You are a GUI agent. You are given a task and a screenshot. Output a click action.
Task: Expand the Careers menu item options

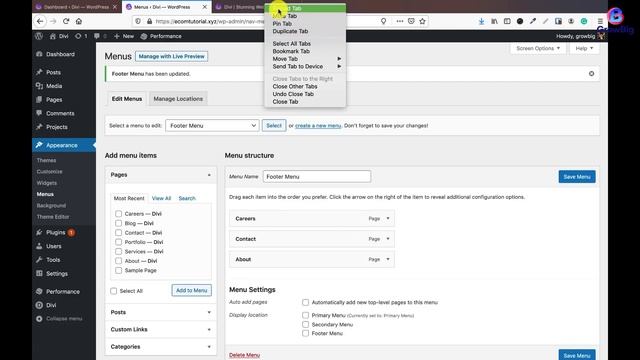coord(388,218)
